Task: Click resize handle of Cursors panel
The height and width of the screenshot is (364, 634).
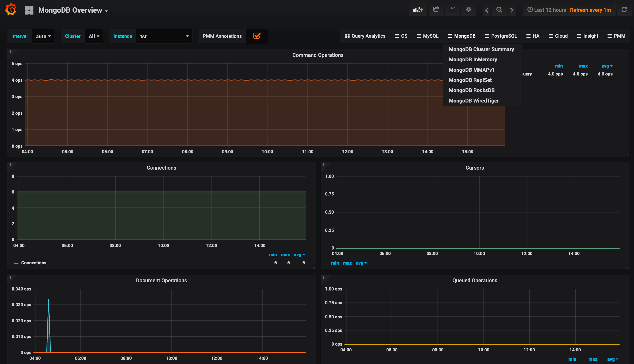Action: [627, 268]
